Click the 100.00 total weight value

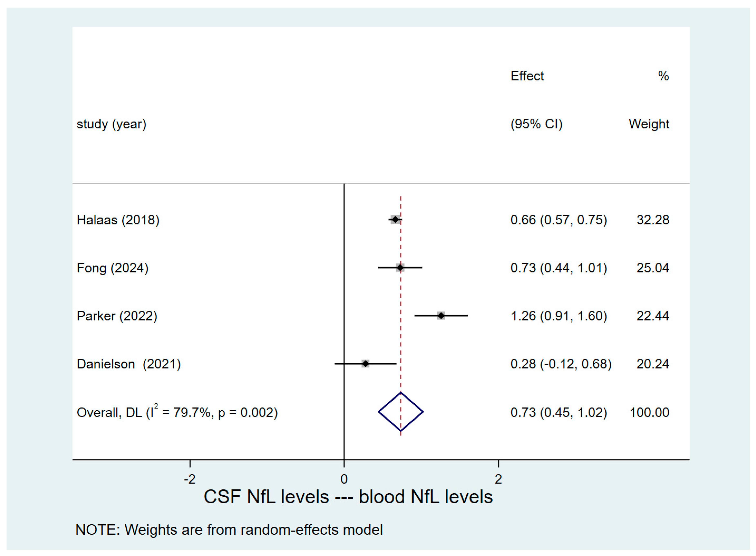click(x=649, y=413)
